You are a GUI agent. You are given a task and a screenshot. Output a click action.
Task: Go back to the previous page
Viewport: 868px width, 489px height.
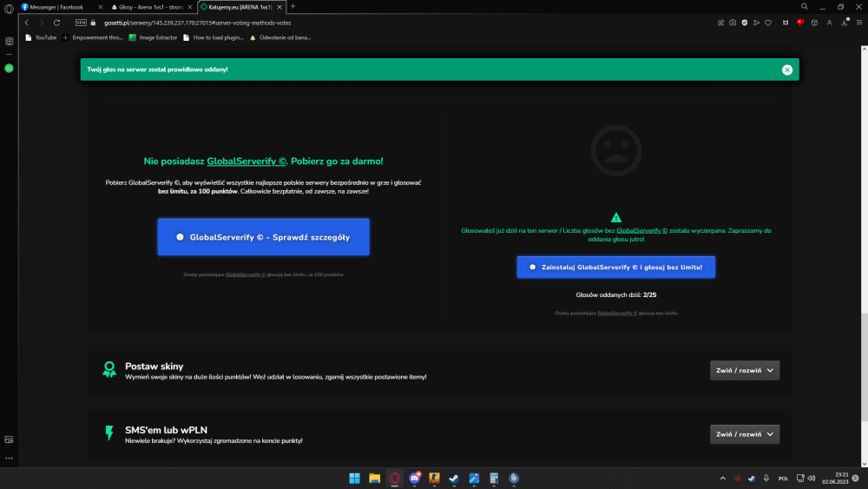click(x=27, y=23)
